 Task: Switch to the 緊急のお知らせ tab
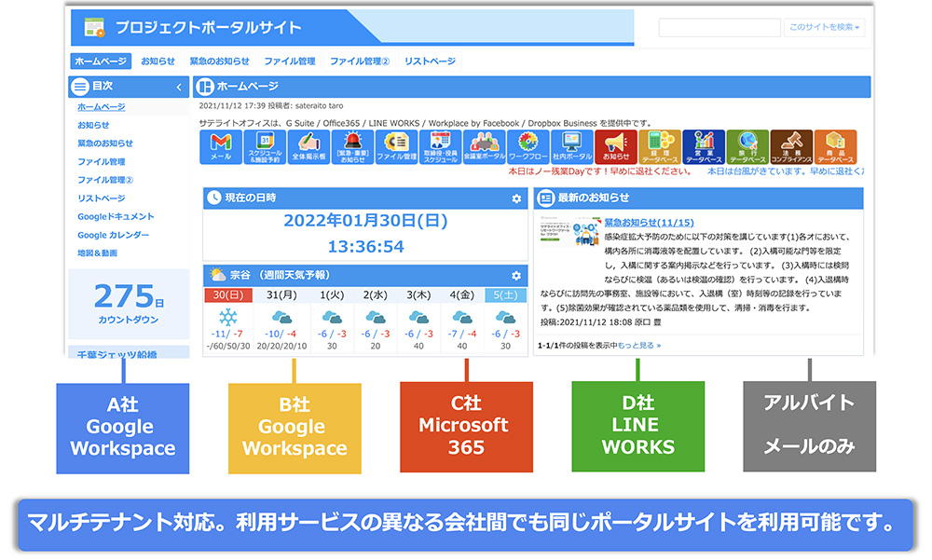(x=219, y=61)
